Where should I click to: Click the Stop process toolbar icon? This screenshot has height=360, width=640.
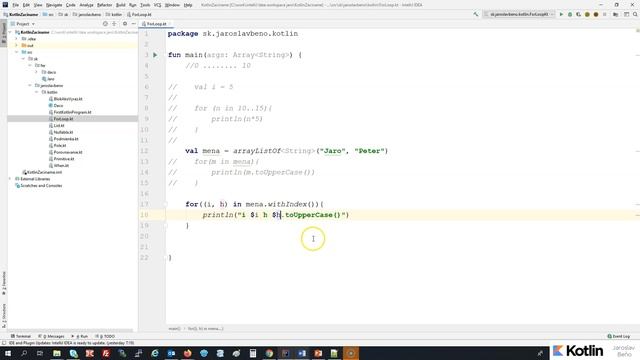[604, 14]
